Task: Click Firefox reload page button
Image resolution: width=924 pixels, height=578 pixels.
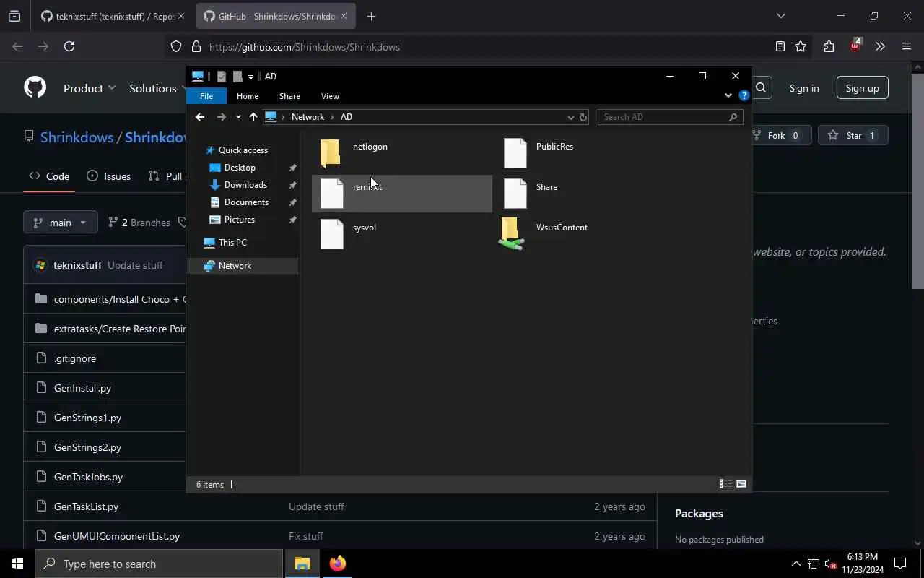Action: point(69,46)
